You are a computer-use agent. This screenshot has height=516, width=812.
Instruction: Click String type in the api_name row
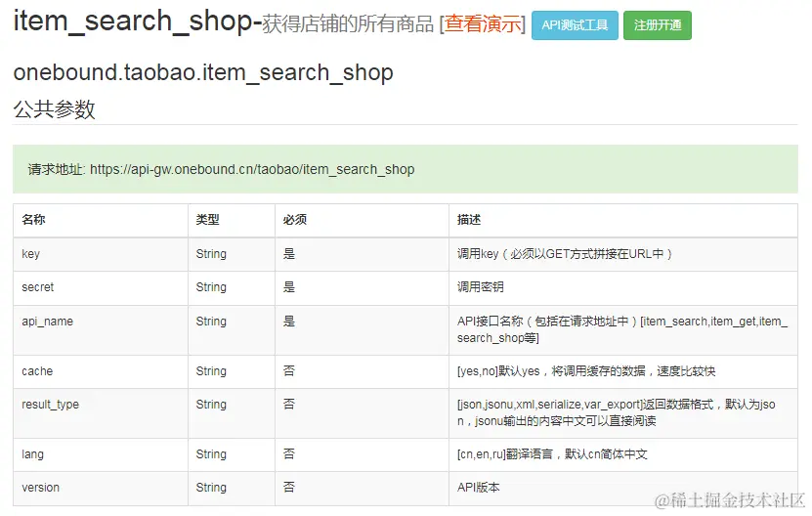[211, 322]
